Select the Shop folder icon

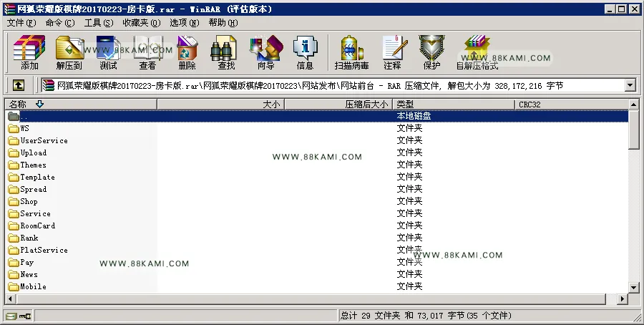pos(14,202)
